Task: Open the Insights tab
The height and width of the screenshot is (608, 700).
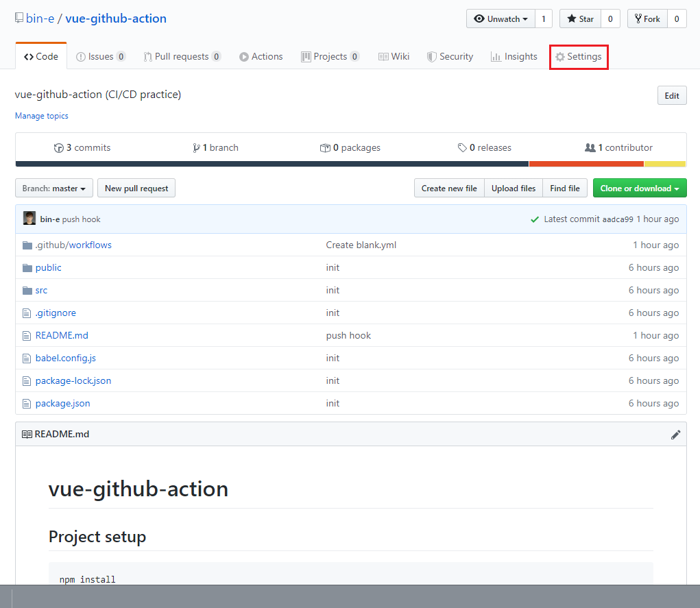Action: (514, 57)
